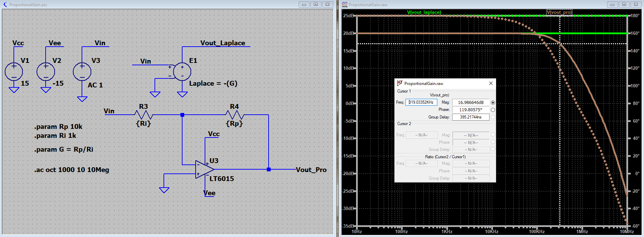Click the Cursor 1 Freq input field
The height and width of the screenshot is (237, 644).
[421, 102]
